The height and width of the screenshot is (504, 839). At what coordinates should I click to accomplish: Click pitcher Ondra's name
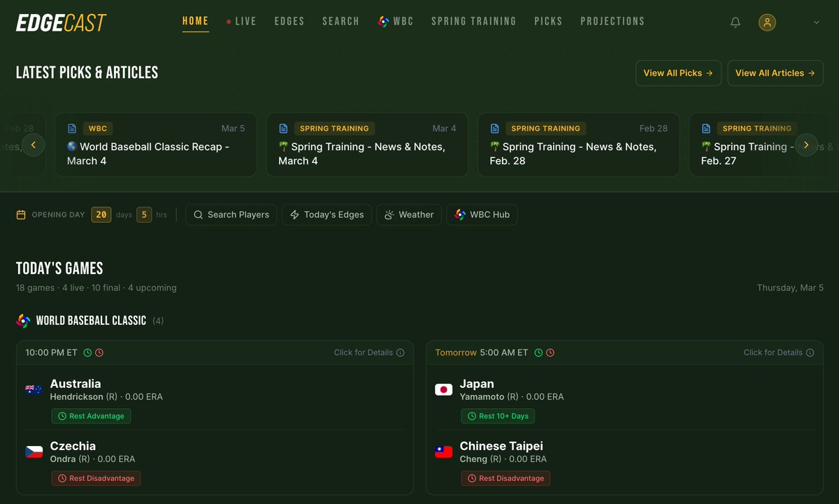click(63, 459)
